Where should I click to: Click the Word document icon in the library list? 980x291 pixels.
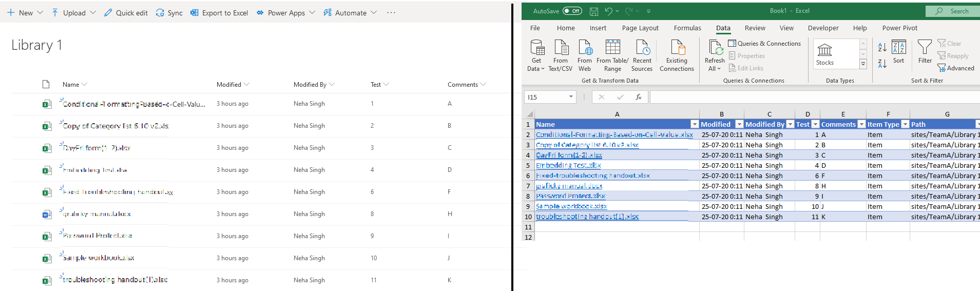pos(47,215)
